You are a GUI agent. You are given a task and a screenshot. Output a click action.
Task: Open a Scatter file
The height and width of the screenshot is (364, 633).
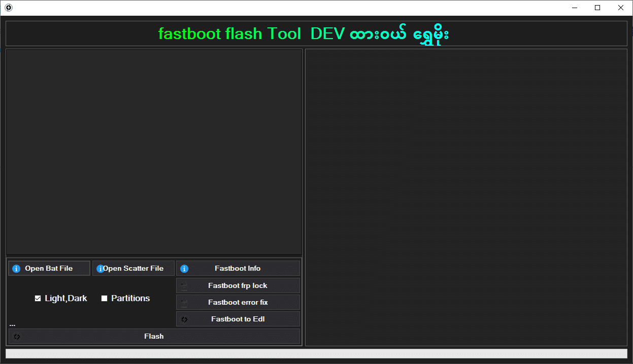[x=134, y=269]
